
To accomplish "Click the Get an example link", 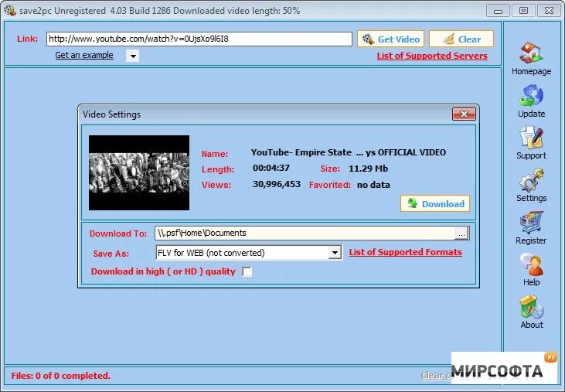I will pos(84,55).
